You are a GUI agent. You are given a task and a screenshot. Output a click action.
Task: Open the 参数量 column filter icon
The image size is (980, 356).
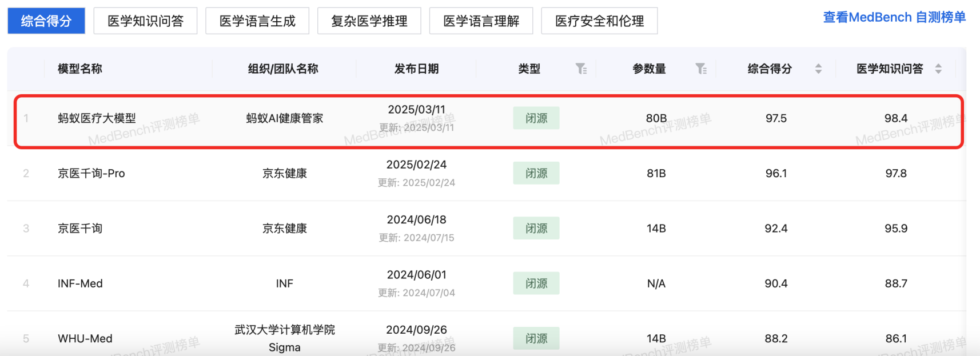701,69
